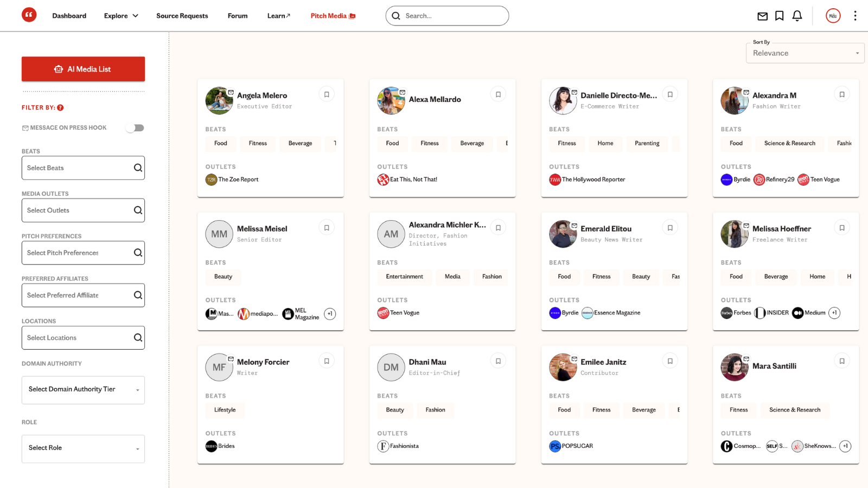Viewport: 868px width, 488px height.
Task: Bookmark Angela Melero's card
Action: (327, 94)
